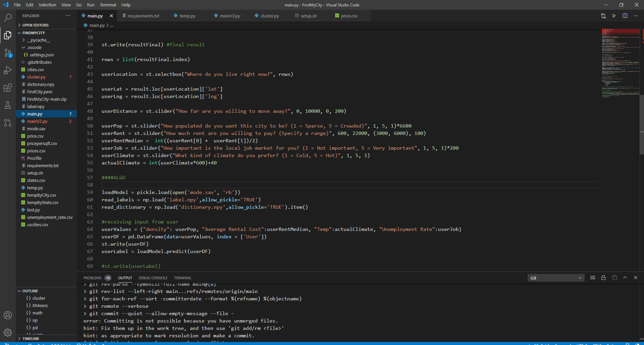
Task: Expand the Timeline section
Action: (x=31, y=339)
